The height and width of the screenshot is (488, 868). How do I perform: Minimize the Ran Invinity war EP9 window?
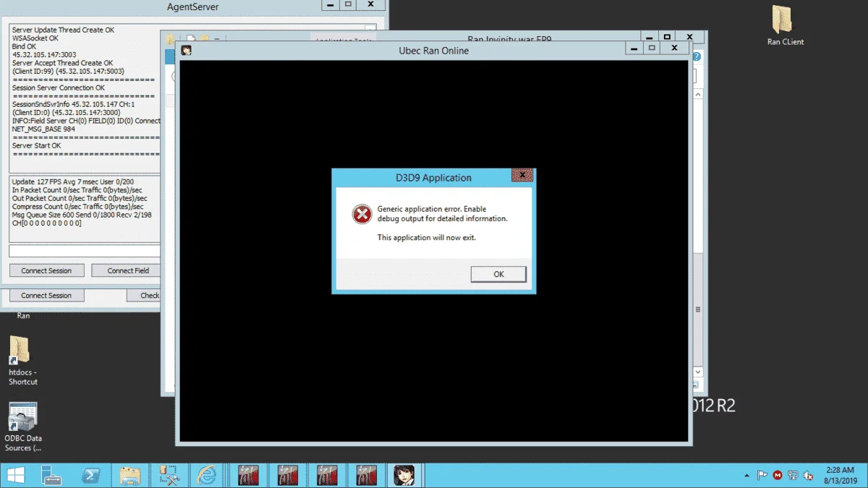coord(650,36)
